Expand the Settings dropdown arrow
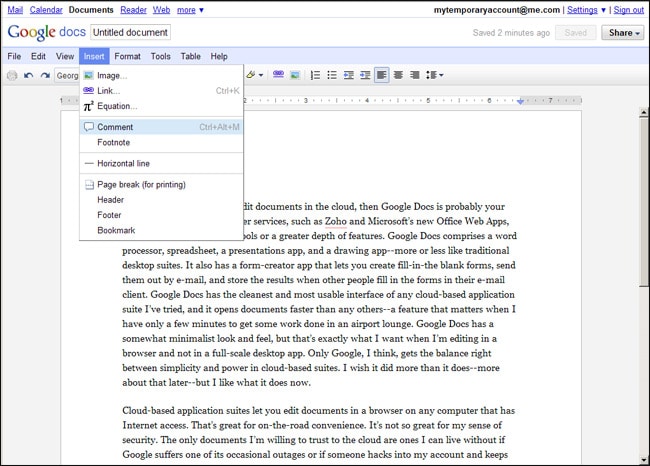The height and width of the screenshot is (466, 650). click(603, 10)
